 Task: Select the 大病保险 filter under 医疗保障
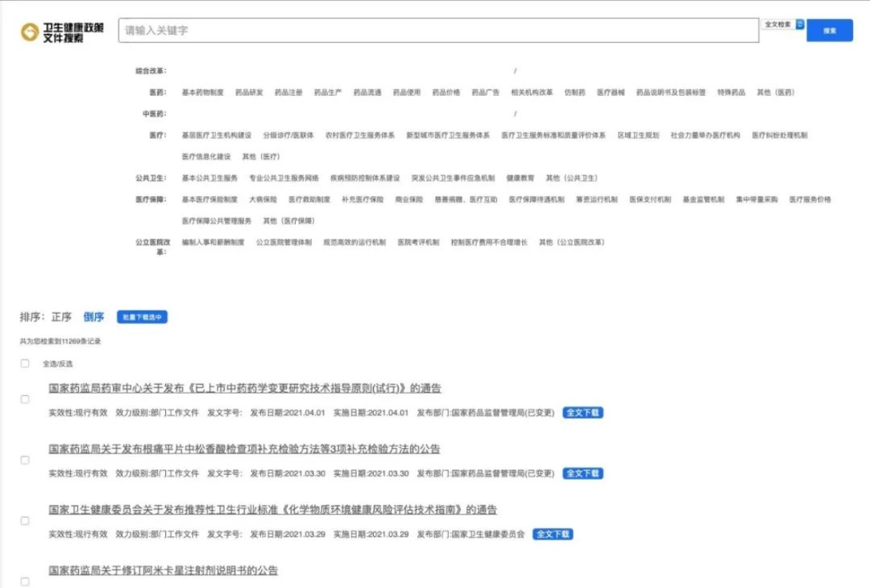[x=262, y=200]
